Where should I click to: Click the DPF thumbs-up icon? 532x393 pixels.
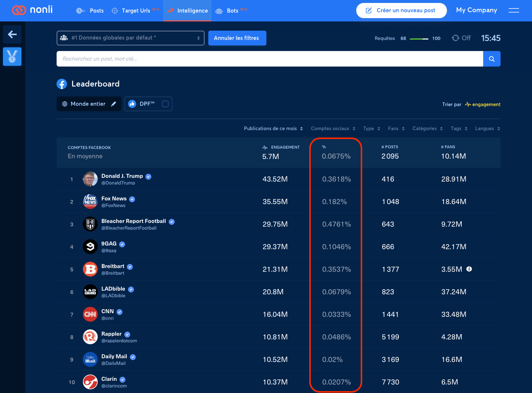tap(132, 104)
